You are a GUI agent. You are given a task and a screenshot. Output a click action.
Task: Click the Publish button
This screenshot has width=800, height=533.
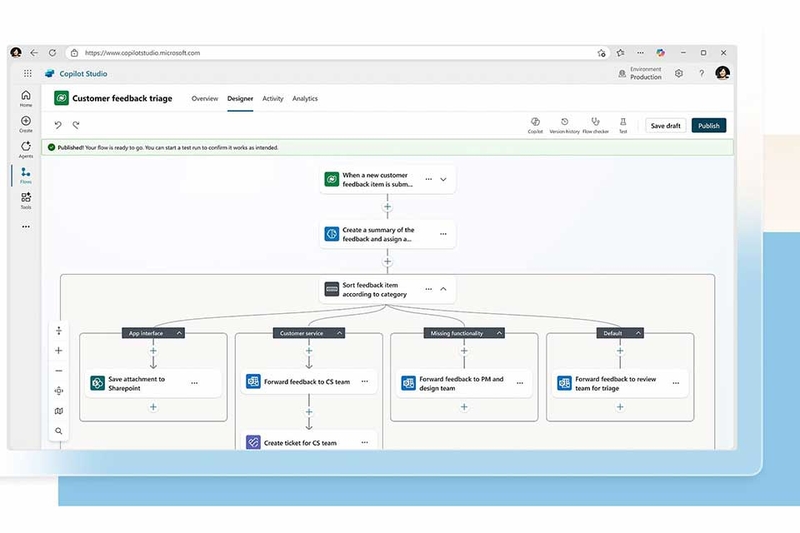[709, 125]
